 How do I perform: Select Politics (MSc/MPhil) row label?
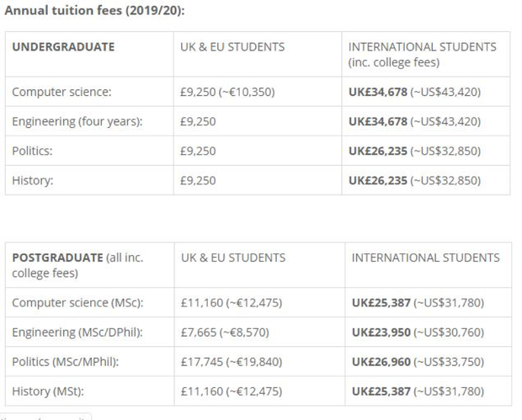[66, 362]
